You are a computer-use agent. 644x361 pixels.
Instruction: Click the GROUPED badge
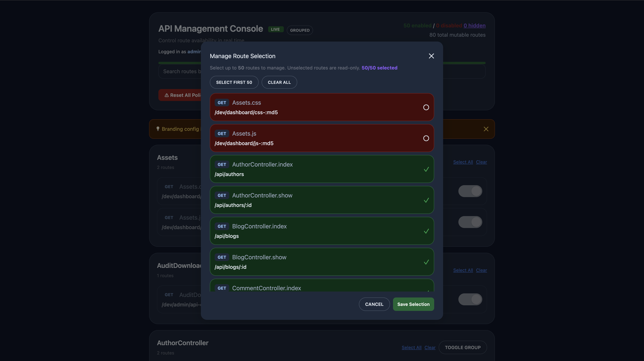pos(300,30)
